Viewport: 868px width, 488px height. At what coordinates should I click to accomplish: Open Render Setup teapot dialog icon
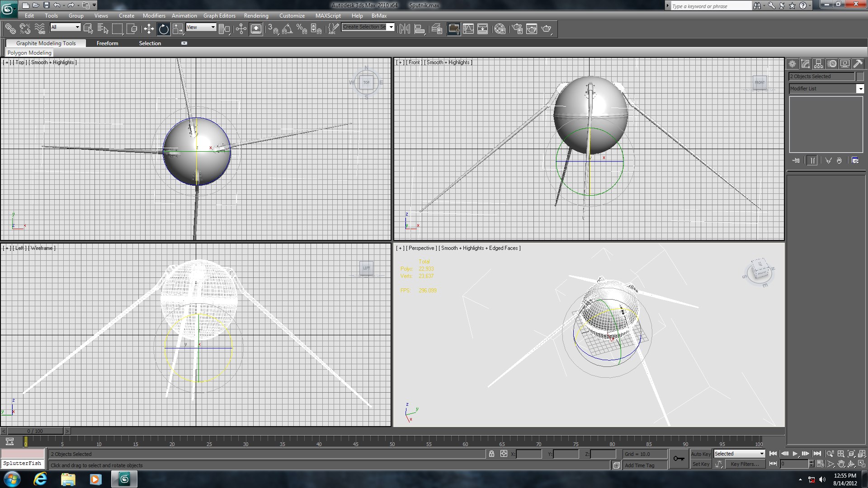pyautogui.click(x=517, y=29)
